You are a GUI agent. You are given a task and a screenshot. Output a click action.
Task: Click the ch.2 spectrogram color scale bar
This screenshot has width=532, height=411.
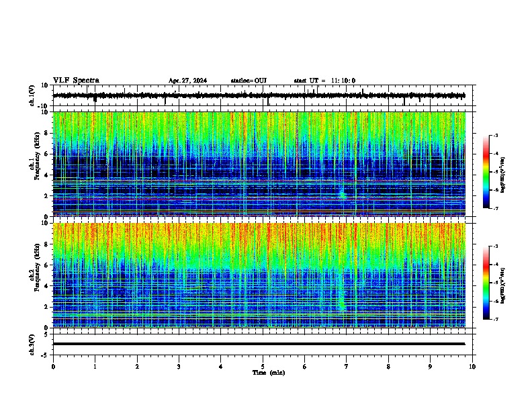[x=486, y=283]
